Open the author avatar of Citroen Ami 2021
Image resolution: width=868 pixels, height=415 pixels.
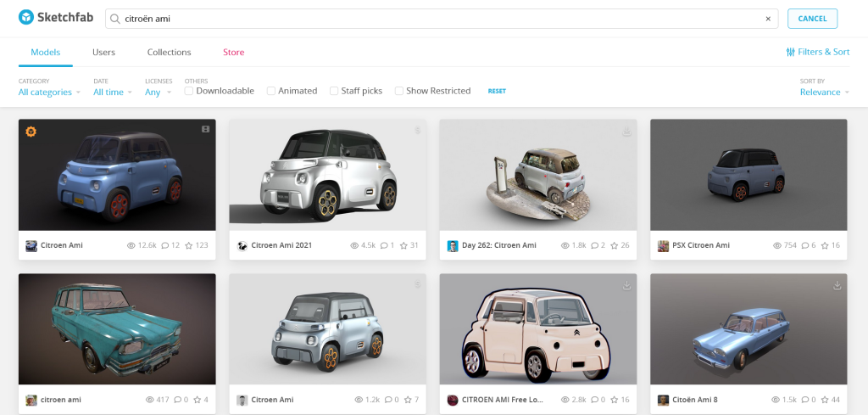pos(242,246)
